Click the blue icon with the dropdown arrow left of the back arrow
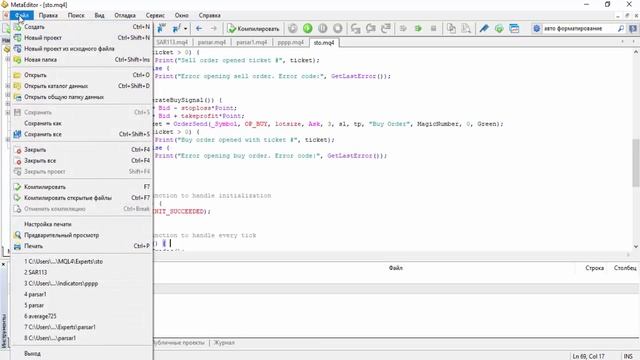The height and width of the screenshot is (360, 640). (176, 29)
